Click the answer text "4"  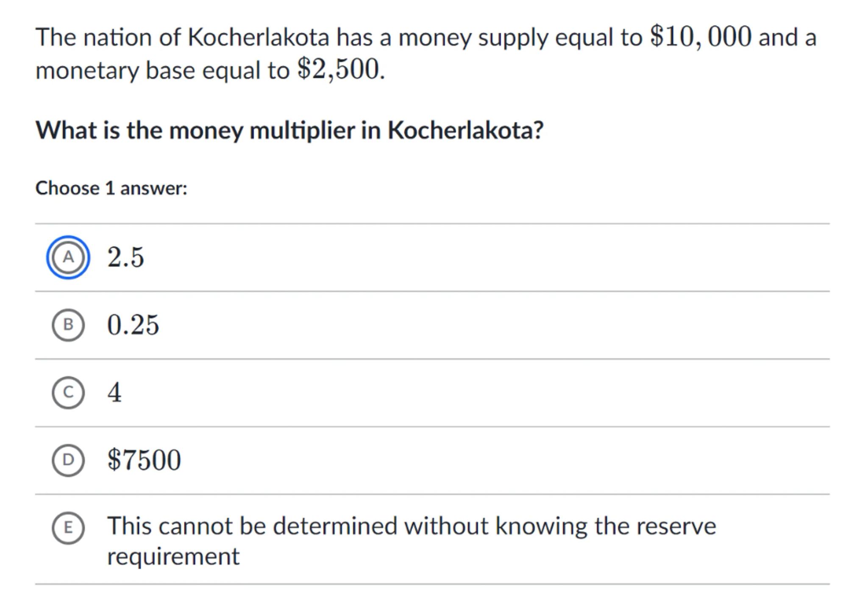point(114,392)
